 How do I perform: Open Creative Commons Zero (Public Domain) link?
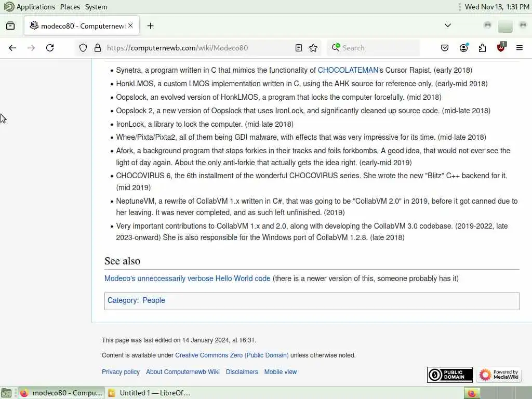click(232, 355)
